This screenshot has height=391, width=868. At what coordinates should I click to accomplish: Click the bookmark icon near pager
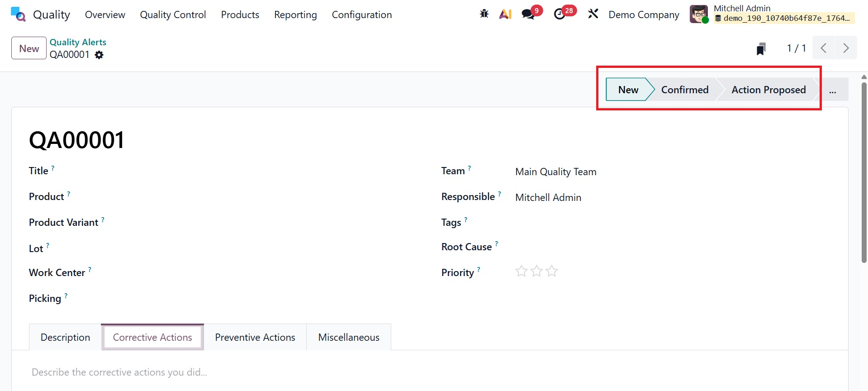[x=761, y=48]
